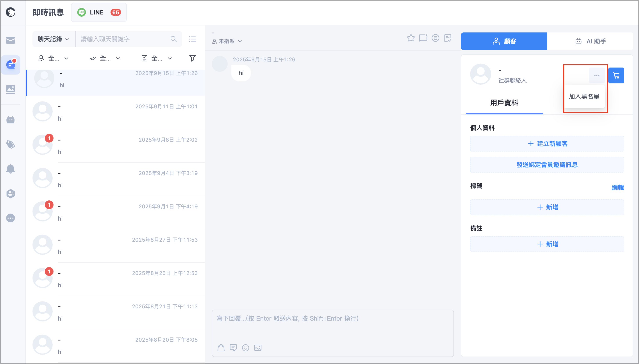This screenshot has height=364, width=639.
Task: Open conversation dated 2025年9月11日 上午1:01
Action: click(116, 112)
